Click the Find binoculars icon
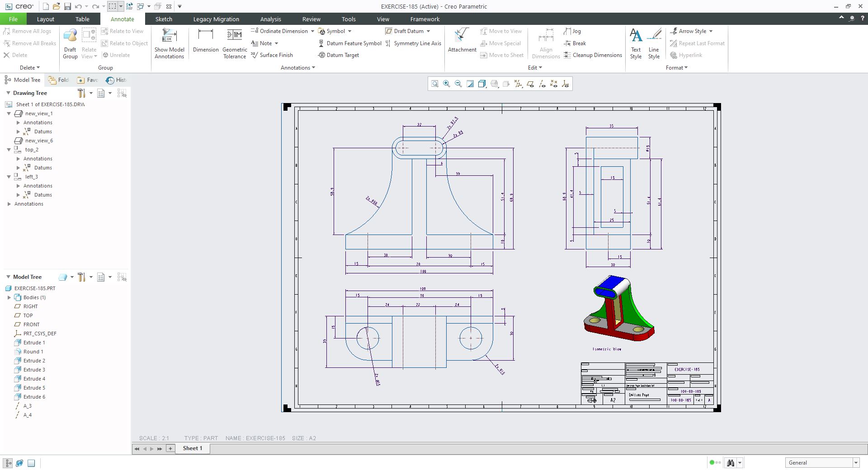The image size is (868, 470). tap(730, 463)
